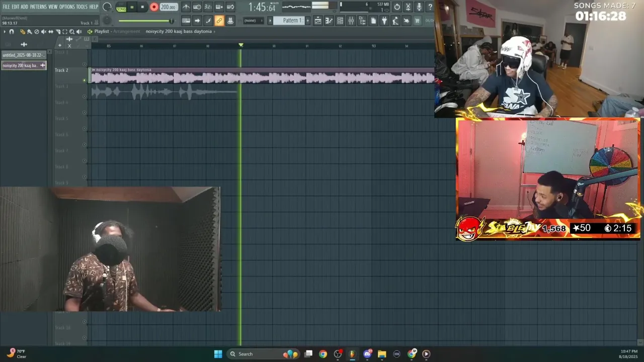Click the microphone one-click recording icon
This screenshot has width=644, height=362.
pyautogui.click(x=419, y=7)
